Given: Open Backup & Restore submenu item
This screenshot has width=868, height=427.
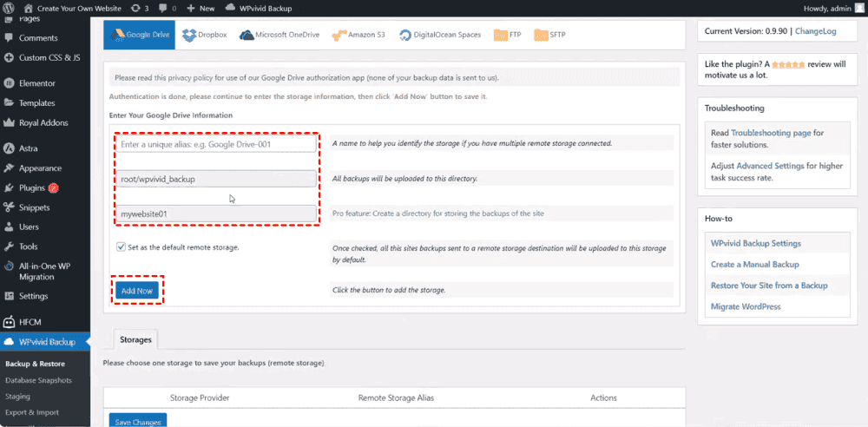Looking at the screenshot, I should [x=35, y=364].
